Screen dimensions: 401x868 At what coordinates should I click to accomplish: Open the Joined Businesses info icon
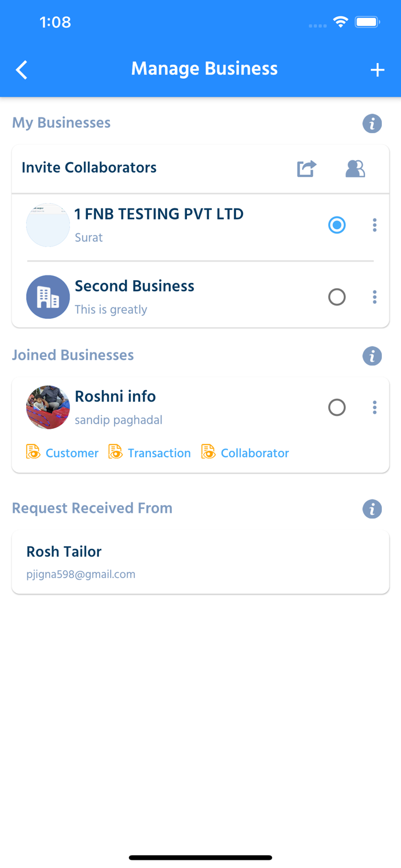tap(372, 356)
